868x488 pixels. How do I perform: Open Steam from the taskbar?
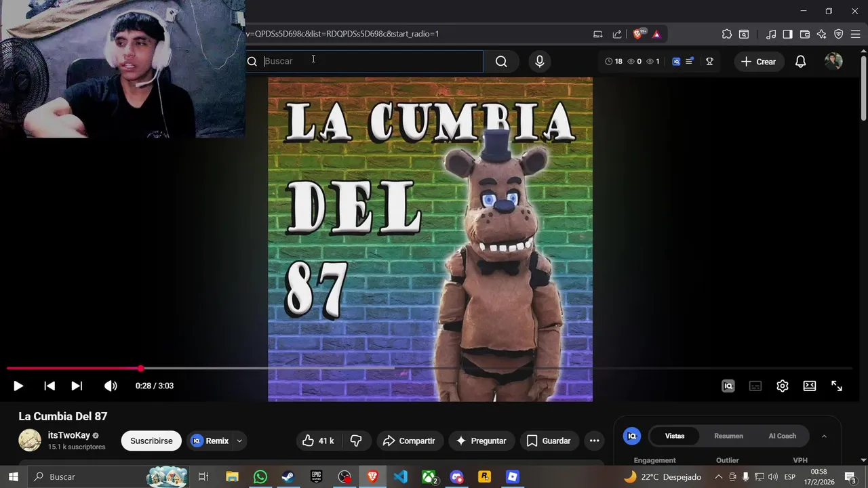pyautogui.click(x=288, y=476)
